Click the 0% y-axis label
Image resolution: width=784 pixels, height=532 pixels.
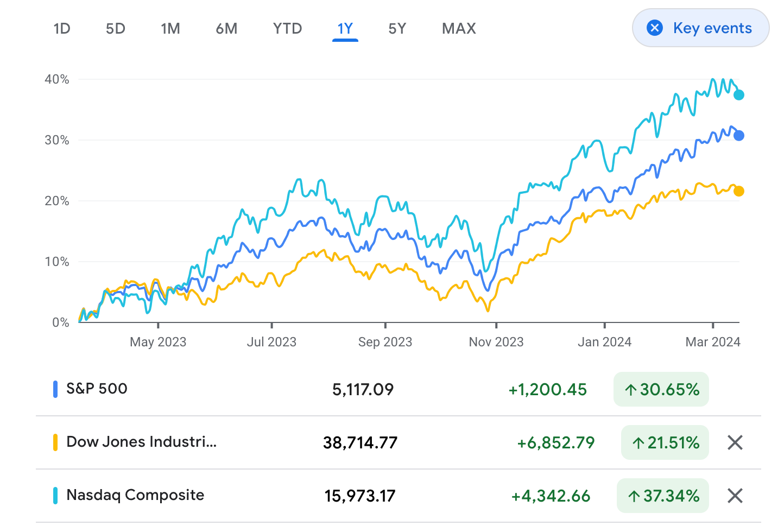61,322
